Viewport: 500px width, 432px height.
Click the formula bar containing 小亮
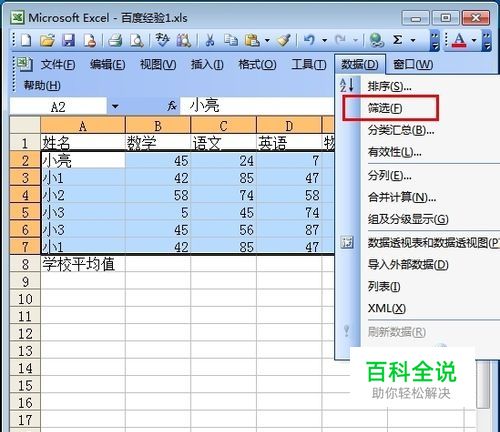pyautogui.click(x=257, y=106)
